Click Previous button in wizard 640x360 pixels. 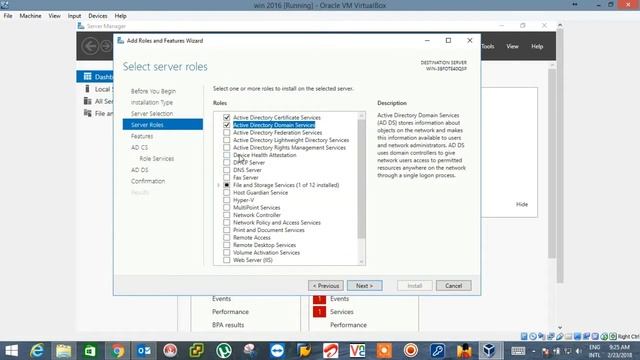point(326,286)
